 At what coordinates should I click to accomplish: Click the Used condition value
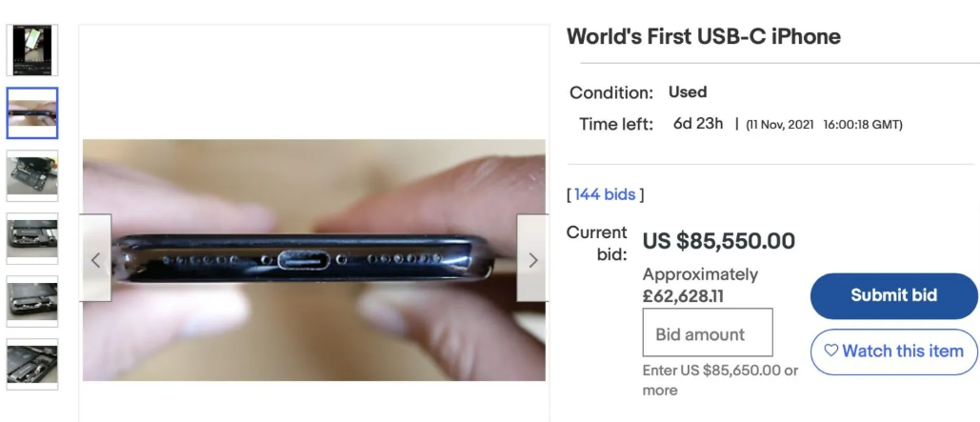point(688,92)
